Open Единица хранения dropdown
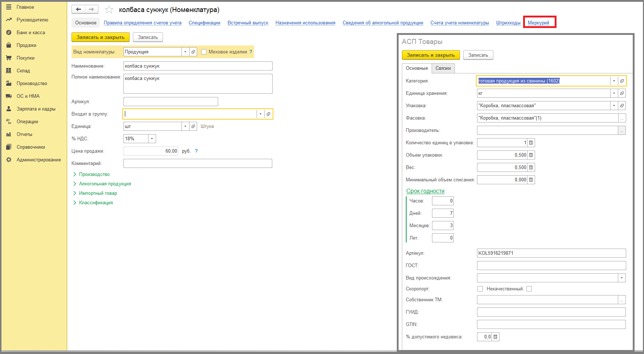Viewport: 644px width, 354px height. click(x=614, y=93)
